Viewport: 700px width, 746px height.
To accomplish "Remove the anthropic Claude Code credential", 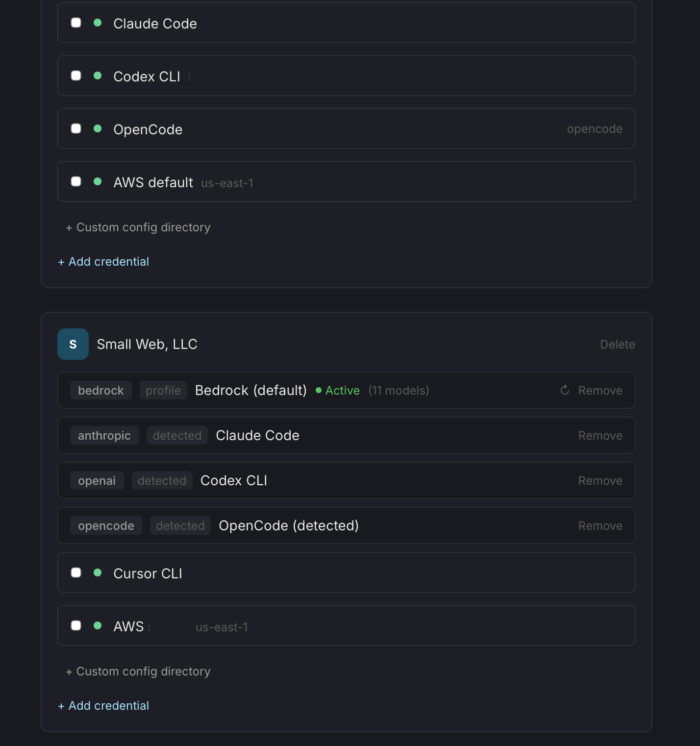I will (x=600, y=436).
